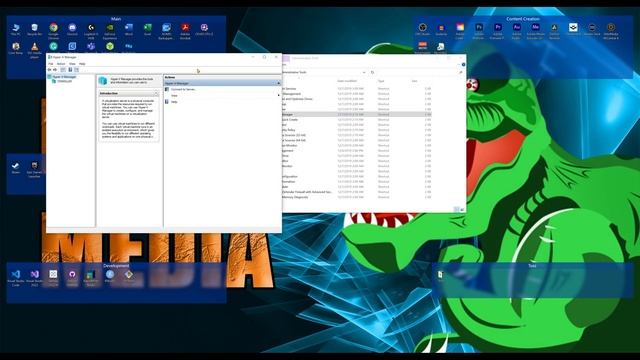This screenshot has width=640, height=360.
Task: Click the Forward arrow in Hyper-V Manager toolbar
Action: point(55,70)
